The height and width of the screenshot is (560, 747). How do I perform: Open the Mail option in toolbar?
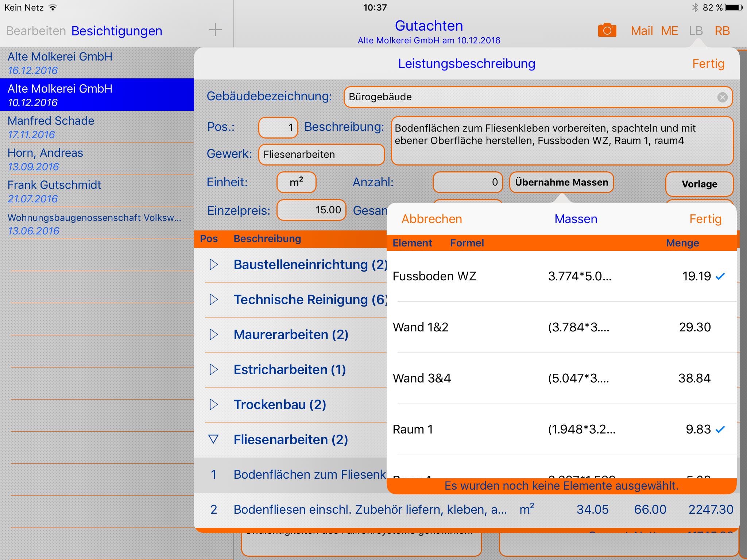pos(642,31)
